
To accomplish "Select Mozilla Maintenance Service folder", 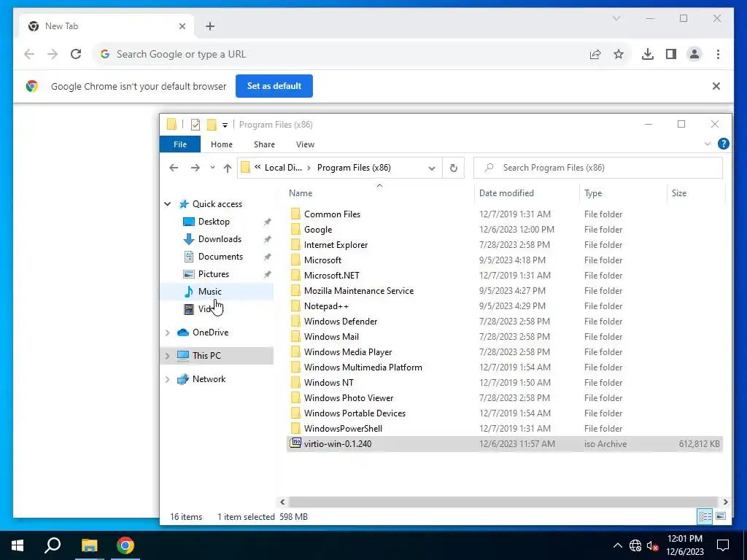I will coord(359,291).
